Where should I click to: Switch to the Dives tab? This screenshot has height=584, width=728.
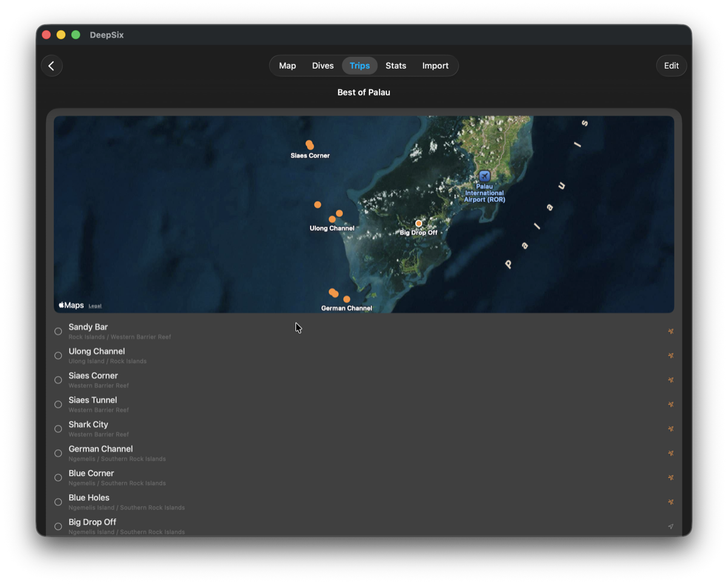click(x=323, y=65)
